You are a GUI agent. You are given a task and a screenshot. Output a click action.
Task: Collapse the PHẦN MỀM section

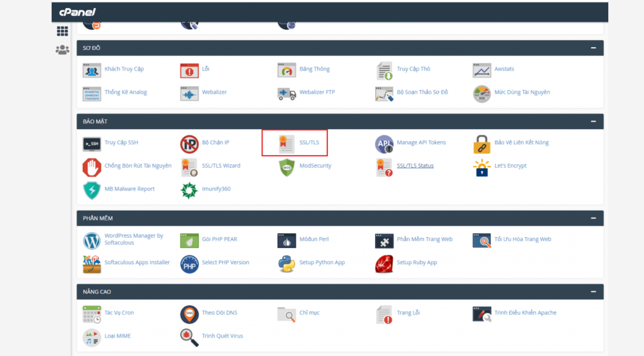click(593, 218)
